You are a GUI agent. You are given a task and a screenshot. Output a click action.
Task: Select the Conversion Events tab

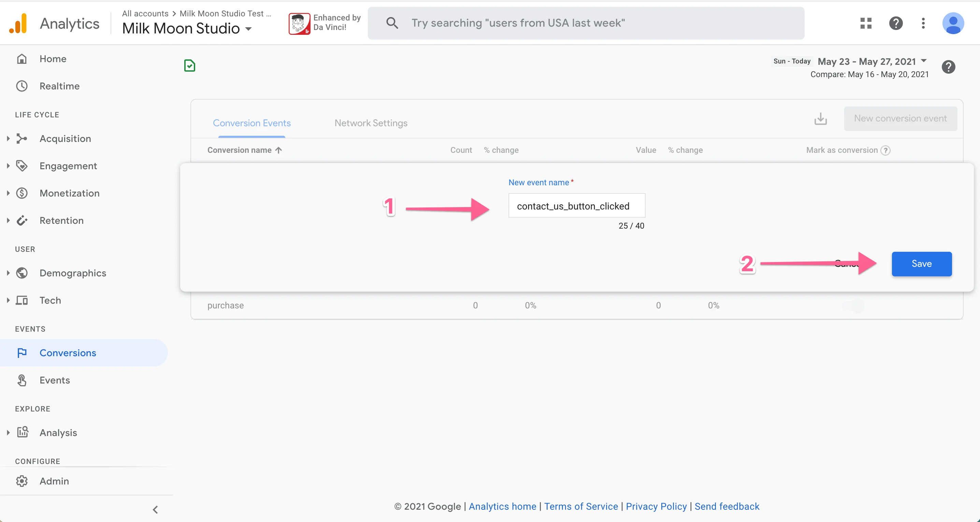[x=251, y=123]
